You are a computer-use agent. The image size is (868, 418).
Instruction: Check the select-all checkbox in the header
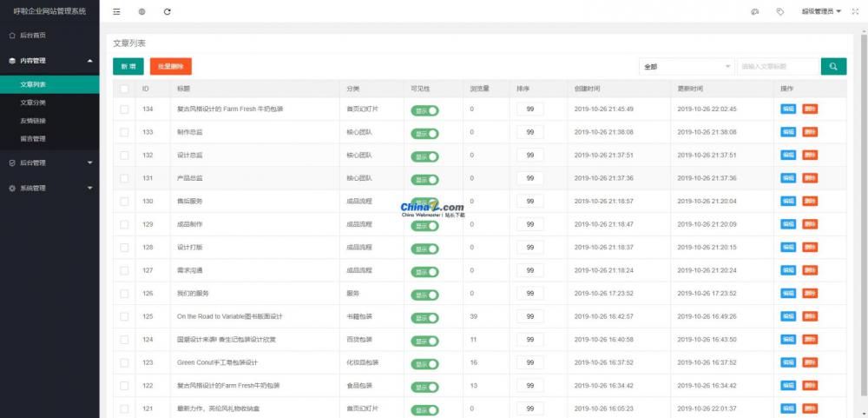coord(124,89)
